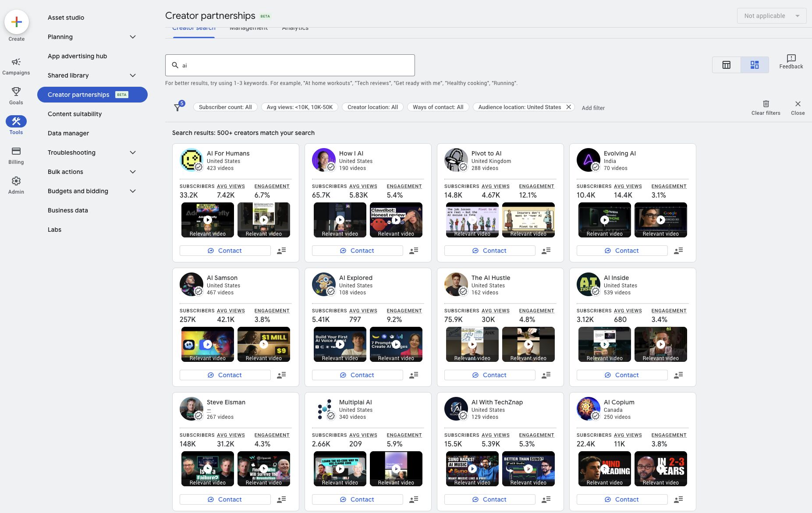Remove the Audience location United States filter
Screen dimensions: 812x513
click(568, 106)
